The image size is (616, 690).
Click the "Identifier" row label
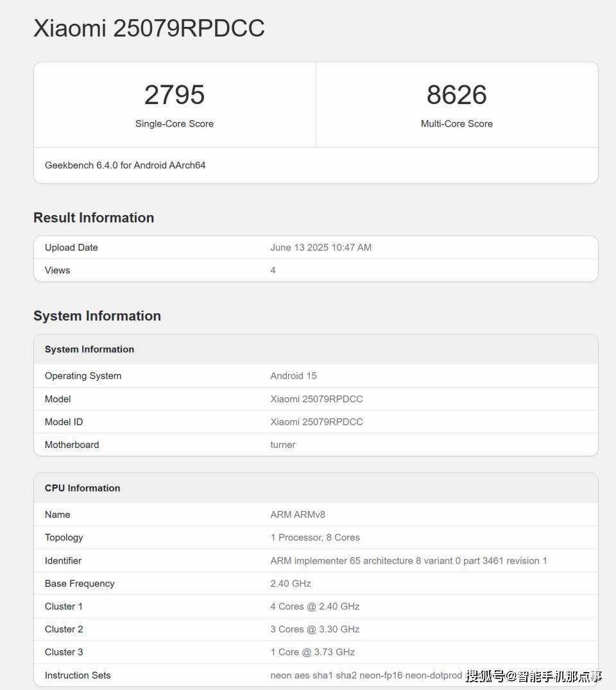point(63,560)
